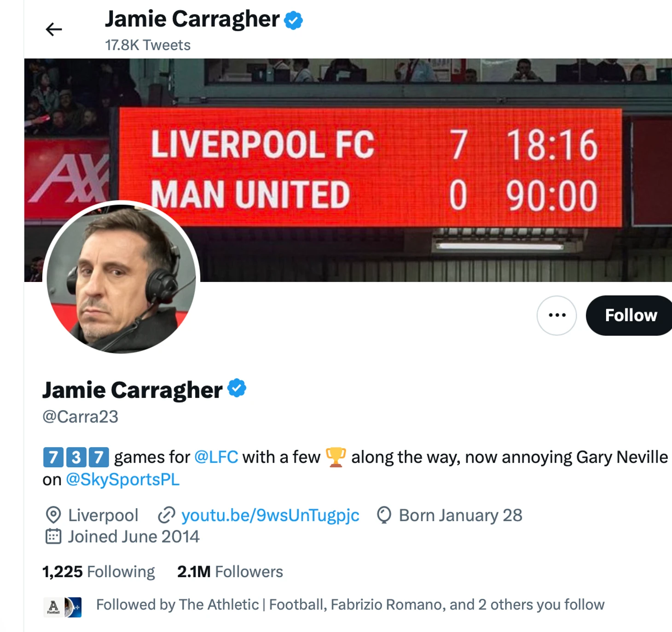
Task: Open the three-dots more options menu
Action: (557, 316)
